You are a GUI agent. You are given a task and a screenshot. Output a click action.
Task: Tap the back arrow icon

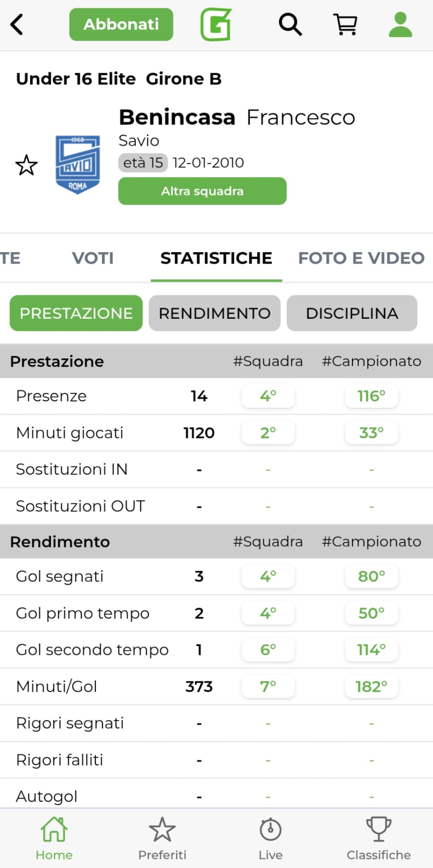[x=17, y=24]
